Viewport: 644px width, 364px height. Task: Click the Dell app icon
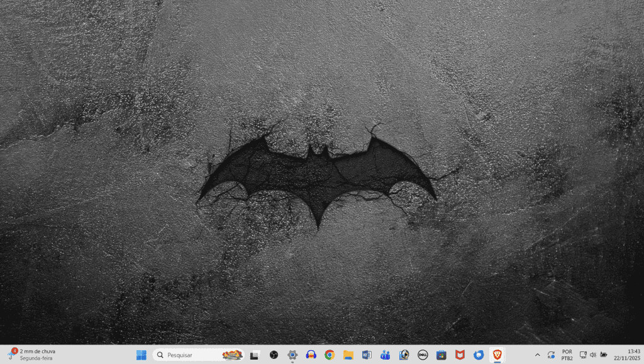tap(423, 355)
